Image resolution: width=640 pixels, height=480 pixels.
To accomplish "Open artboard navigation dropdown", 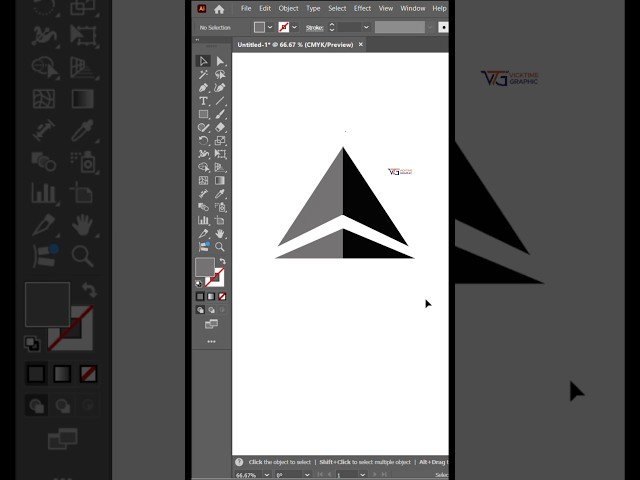I will 362,475.
